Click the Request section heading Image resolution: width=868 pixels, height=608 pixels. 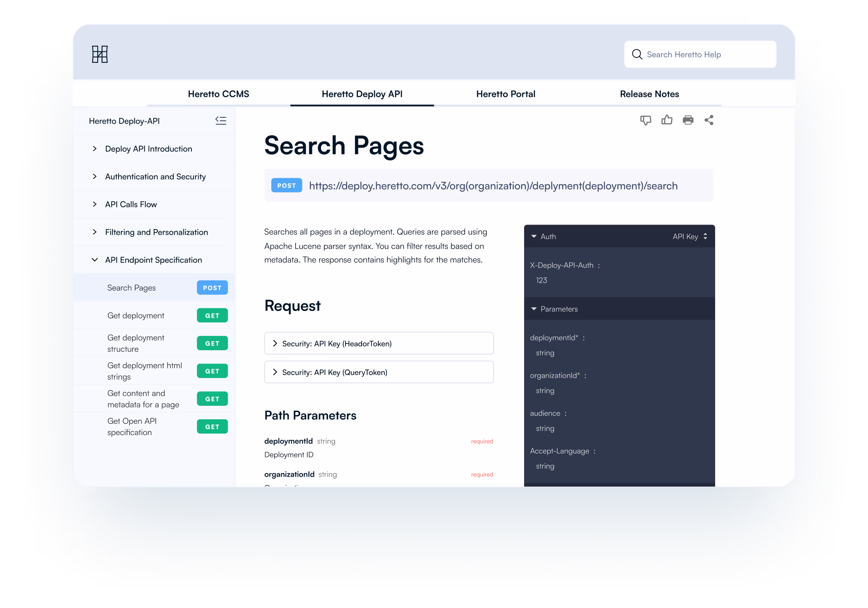coord(292,306)
